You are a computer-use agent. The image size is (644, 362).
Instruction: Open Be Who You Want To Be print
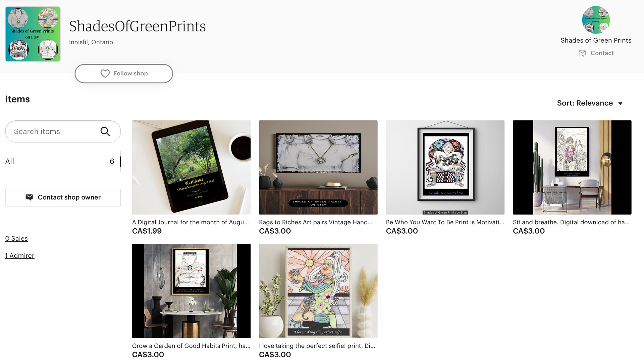pos(445,167)
